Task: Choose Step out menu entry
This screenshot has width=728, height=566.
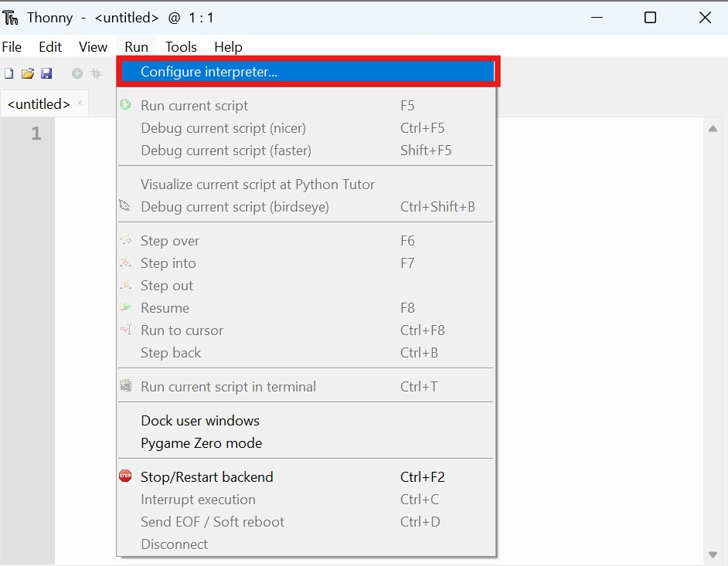Action: coord(307,286)
